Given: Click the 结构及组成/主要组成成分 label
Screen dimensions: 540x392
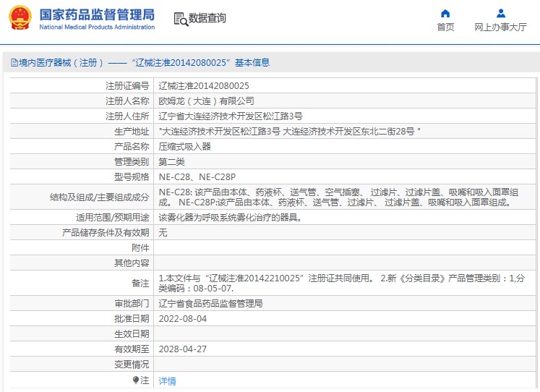Looking at the screenshot, I should point(100,197).
